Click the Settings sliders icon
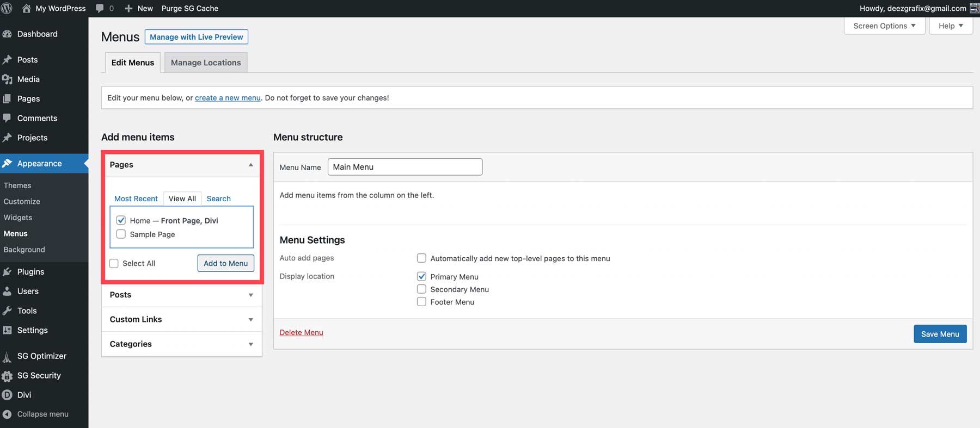 point(7,330)
